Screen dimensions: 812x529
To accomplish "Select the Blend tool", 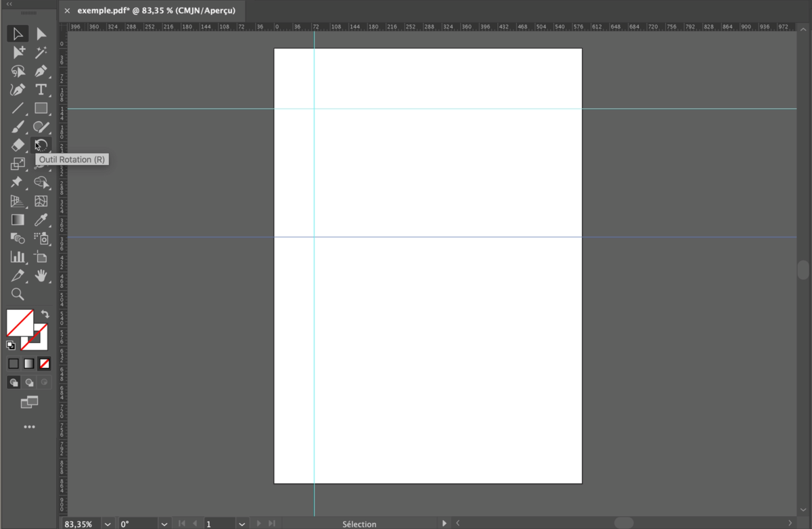I will pyautogui.click(x=18, y=238).
